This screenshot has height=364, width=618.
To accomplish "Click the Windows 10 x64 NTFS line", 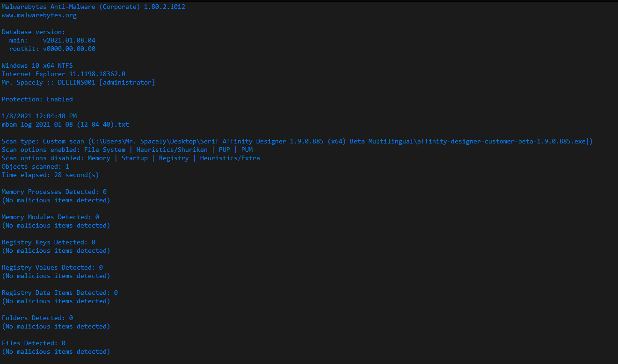I will [x=37, y=66].
